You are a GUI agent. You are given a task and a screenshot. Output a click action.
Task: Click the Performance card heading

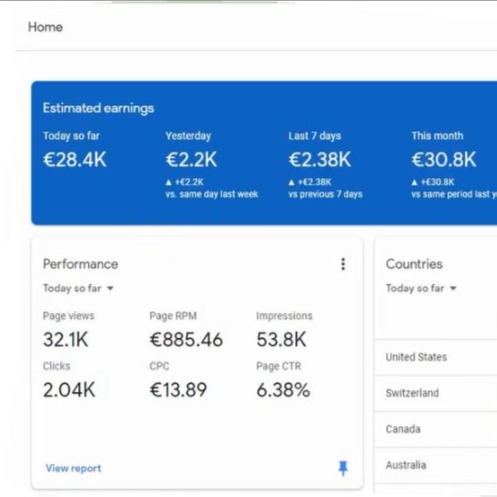click(80, 264)
